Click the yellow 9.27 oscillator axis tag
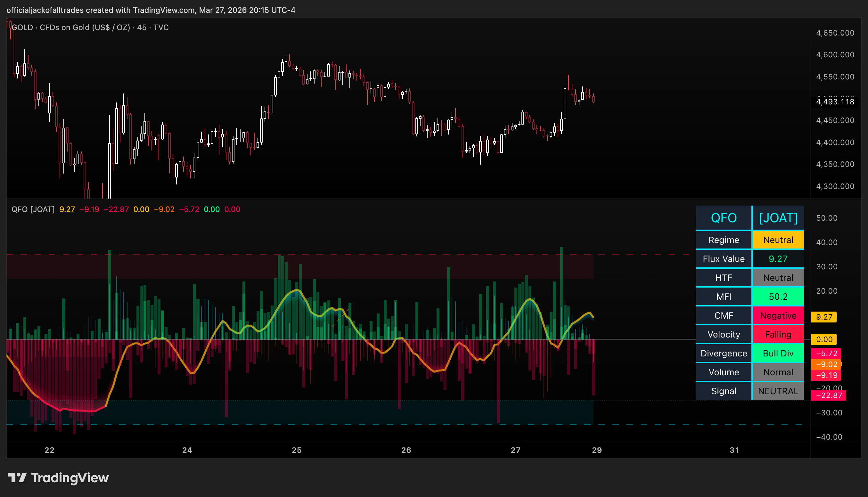The height and width of the screenshot is (497, 868). pyautogui.click(x=823, y=317)
